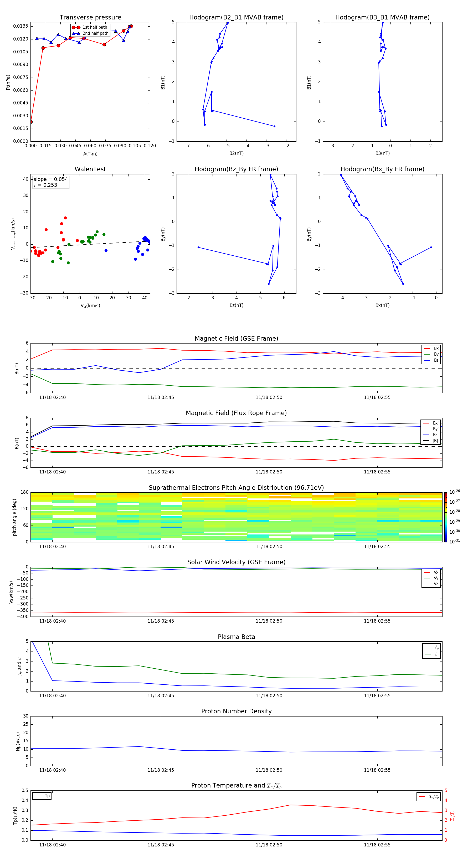Click the "Plasma Beta" plot title
Viewport: 473px width, 868px height.
pyautogui.click(x=236, y=637)
